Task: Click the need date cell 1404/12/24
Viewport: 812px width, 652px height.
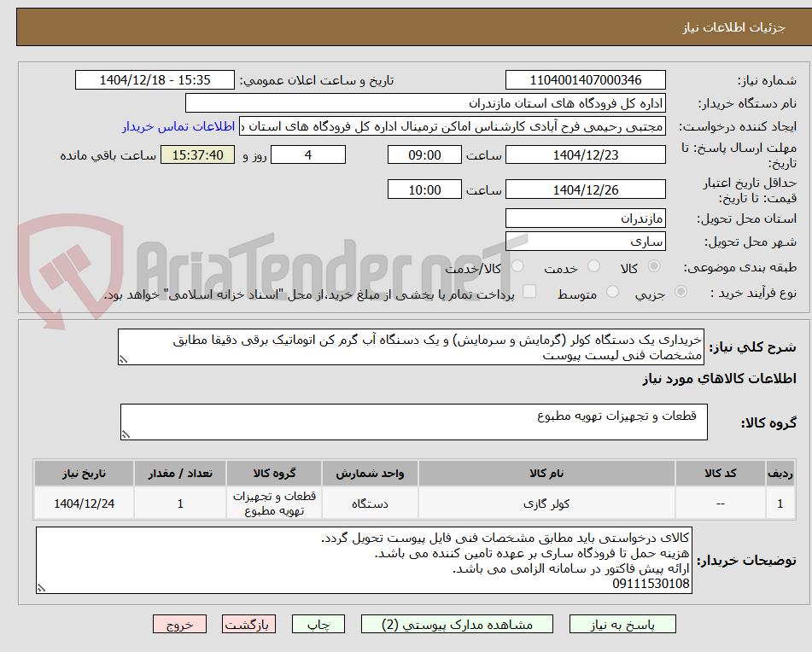Action: 84,504
